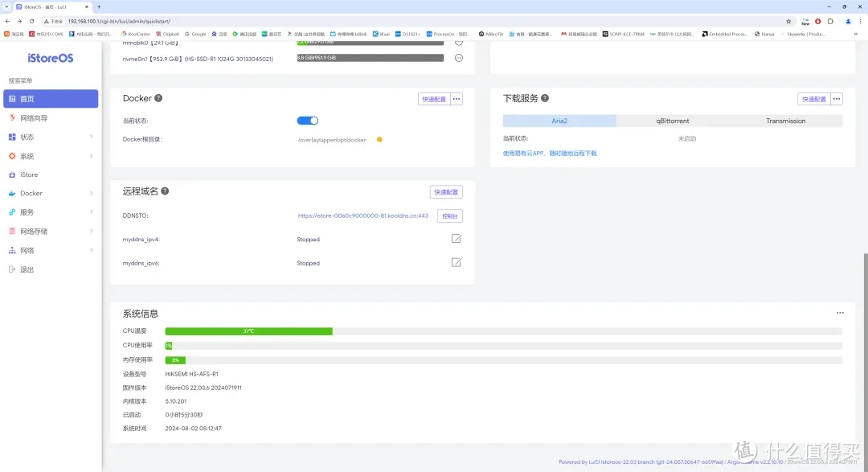868x472 pixels.
Task: Open the ... menu on 下载服务 panel
Action: (x=836, y=98)
